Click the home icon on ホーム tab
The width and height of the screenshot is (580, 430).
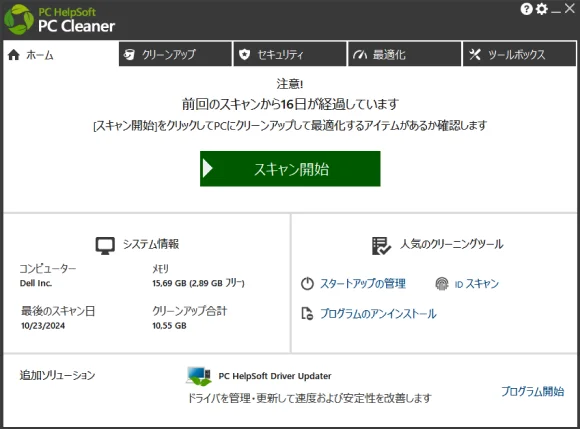click(14, 55)
